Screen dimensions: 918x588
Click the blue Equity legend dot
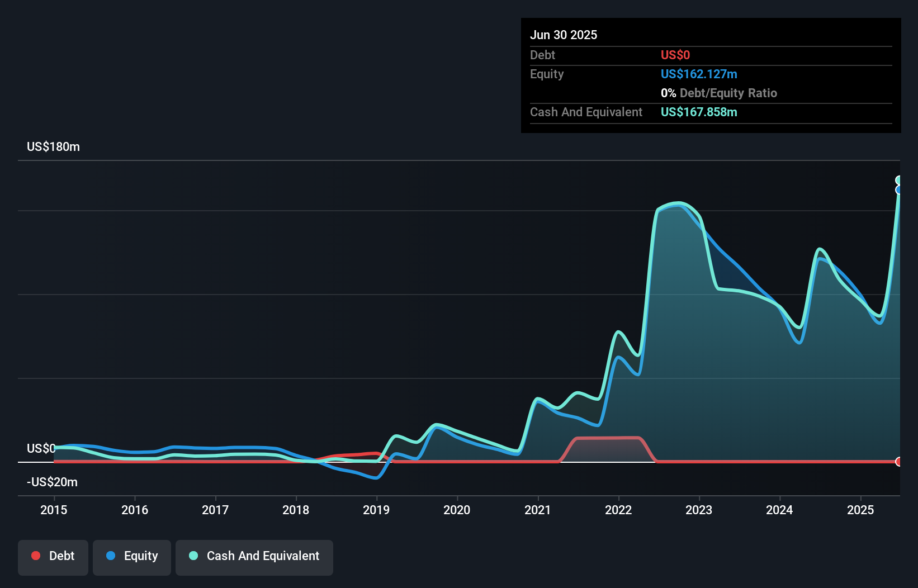112,556
